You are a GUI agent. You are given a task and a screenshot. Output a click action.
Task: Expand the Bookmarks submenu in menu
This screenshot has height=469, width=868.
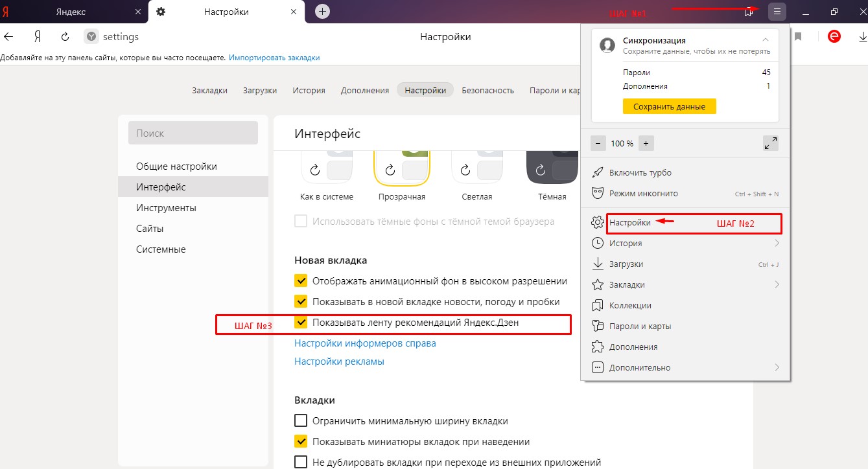[x=777, y=284]
